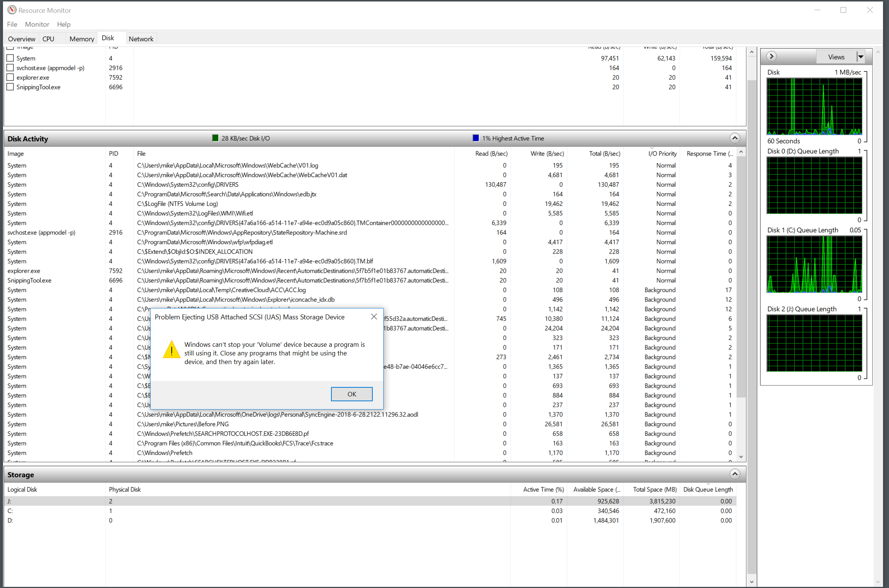
Task: Click the green Disk I/O legend square
Action: click(x=215, y=138)
